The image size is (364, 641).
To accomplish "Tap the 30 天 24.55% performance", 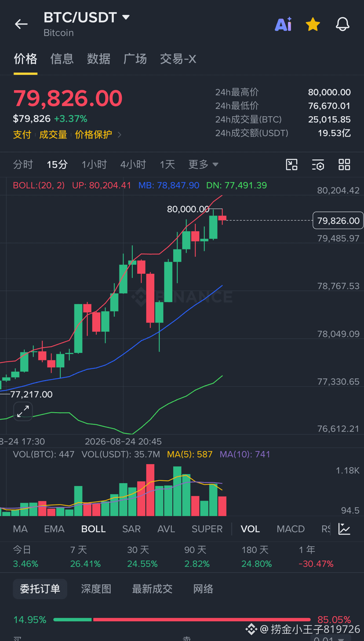I will pos(142,557).
